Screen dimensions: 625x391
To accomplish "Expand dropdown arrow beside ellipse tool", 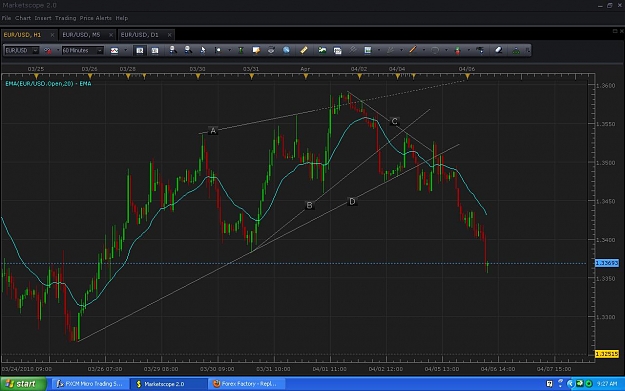I will pyautogui.click(x=446, y=50).
